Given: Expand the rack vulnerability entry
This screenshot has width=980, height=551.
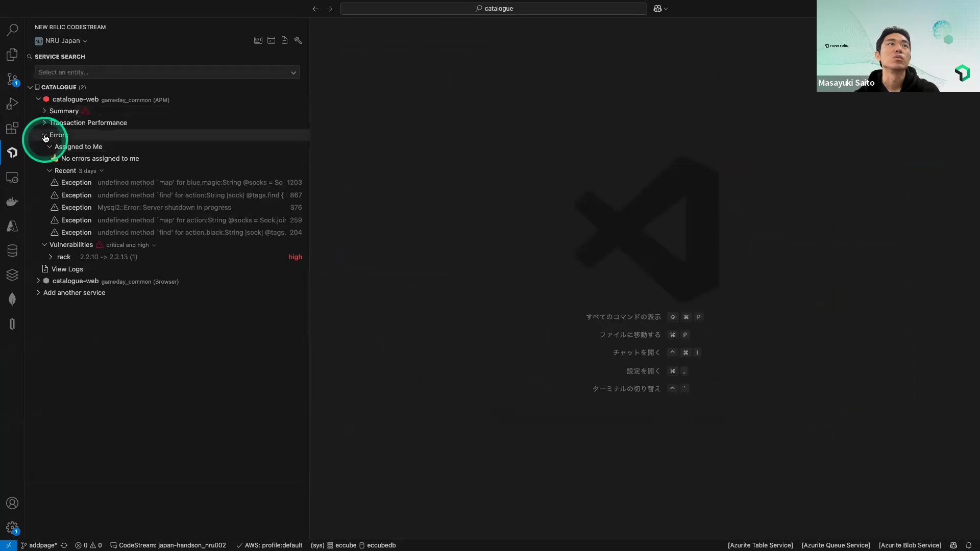Looking at the screenshot, I should [51, 257].
